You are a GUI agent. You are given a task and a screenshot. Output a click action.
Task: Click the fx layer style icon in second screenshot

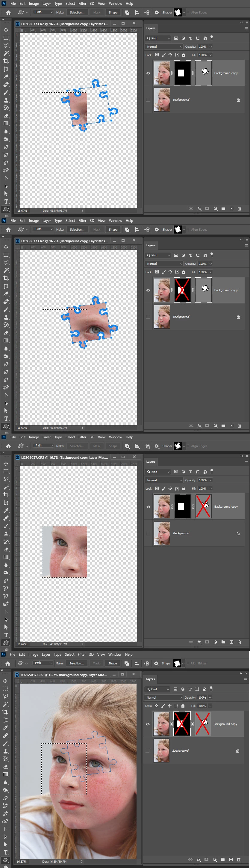pyautogui.click(x=199, y=425)
